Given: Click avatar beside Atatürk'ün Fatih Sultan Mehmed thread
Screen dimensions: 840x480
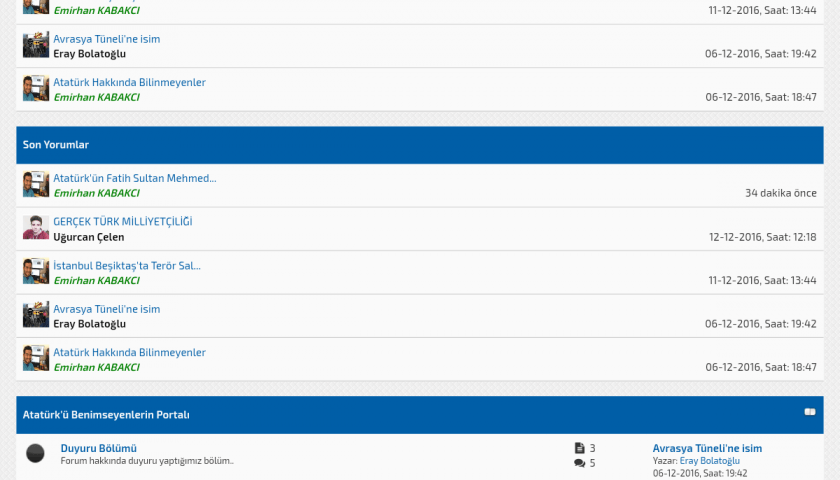Looking at the screenshot, I should 36,185.
